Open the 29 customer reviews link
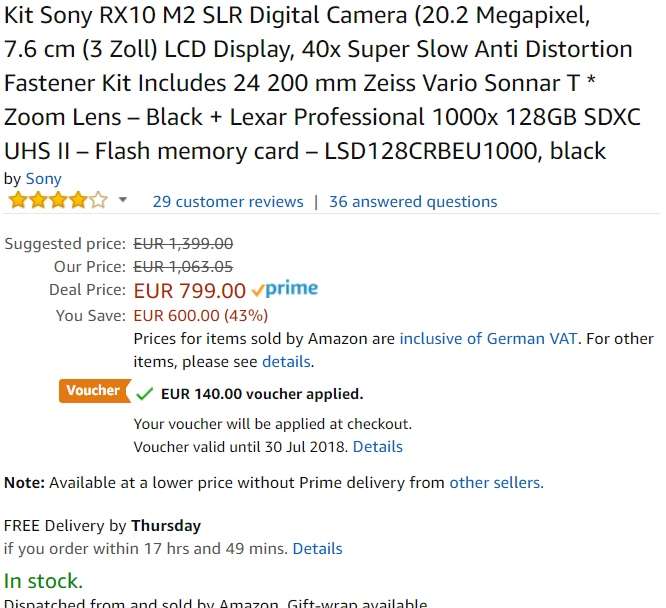The height and width of the screenshot is (608, 666). 227,202
